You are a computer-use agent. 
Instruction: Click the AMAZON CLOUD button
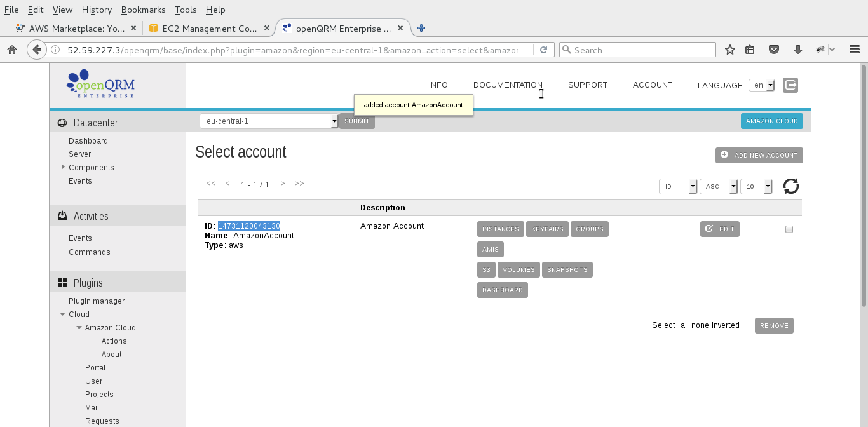[x=772, y=121]
